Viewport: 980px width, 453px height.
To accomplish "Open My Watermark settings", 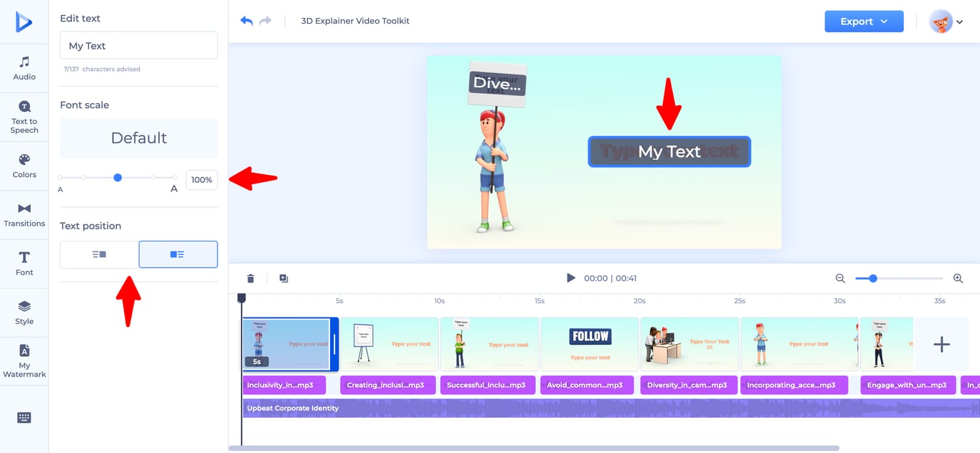I will (x=24, y=361).
